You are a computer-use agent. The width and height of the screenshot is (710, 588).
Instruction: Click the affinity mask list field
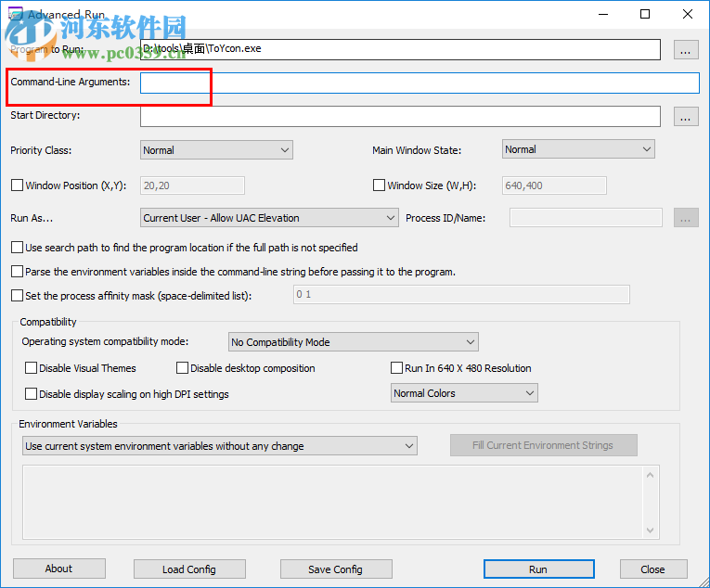click(461, 295)
